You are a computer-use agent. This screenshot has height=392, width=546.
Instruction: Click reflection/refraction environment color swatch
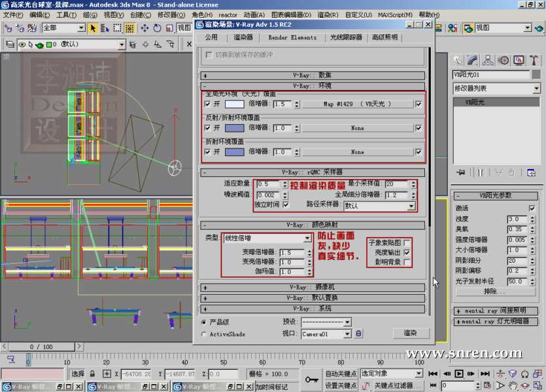pyautogui.click(x=234, y=128)
